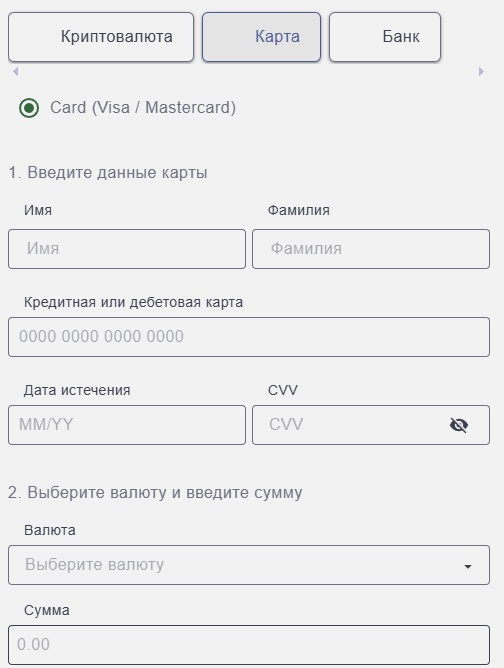This screenshot has height=668, width=504.
Task: Toggle CVV visibility with the crossed-eye icon
Action: click(459, 425)
